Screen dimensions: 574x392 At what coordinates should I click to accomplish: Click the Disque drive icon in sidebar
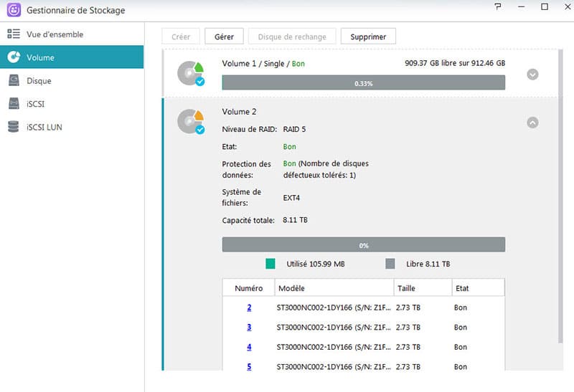[x=13, y=81]
